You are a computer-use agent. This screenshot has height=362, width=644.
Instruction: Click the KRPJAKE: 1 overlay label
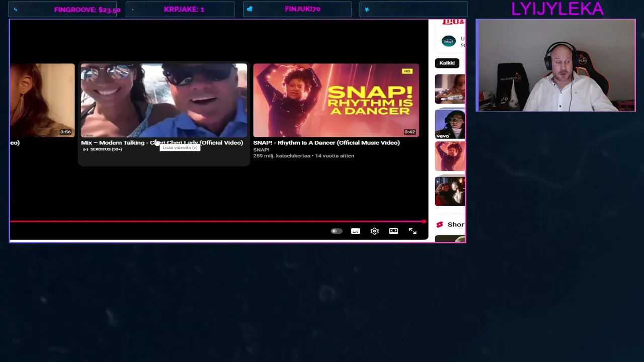(x=184, y=9)
